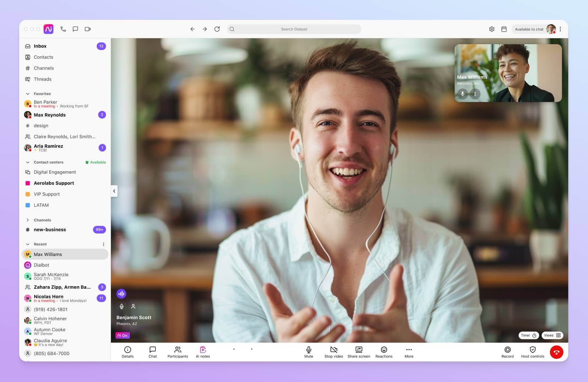Click the Timer button
The image size is (588, 382).
(528, 335)
